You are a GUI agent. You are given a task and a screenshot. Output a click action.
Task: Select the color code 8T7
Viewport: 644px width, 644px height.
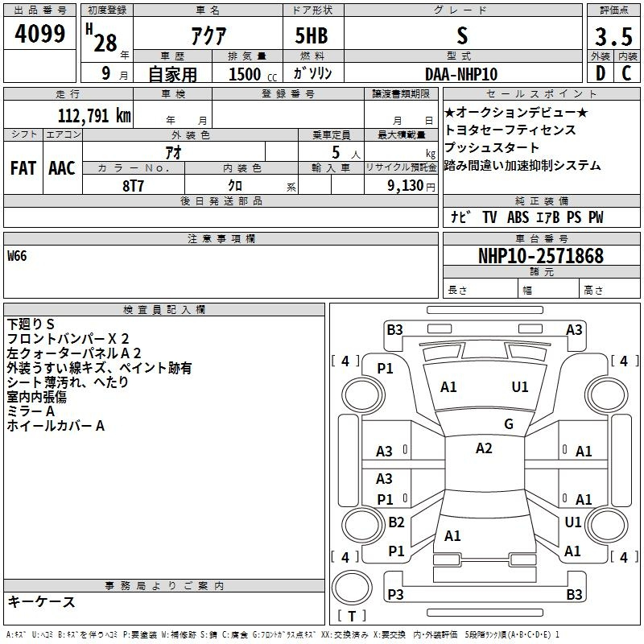tap(134, 184)
